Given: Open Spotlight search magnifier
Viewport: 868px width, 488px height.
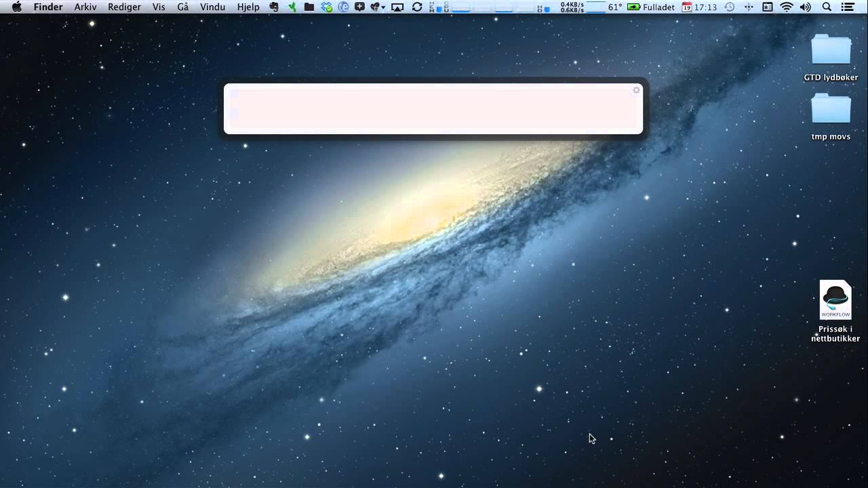Looking at the screenshot, I should pos(827,7).
